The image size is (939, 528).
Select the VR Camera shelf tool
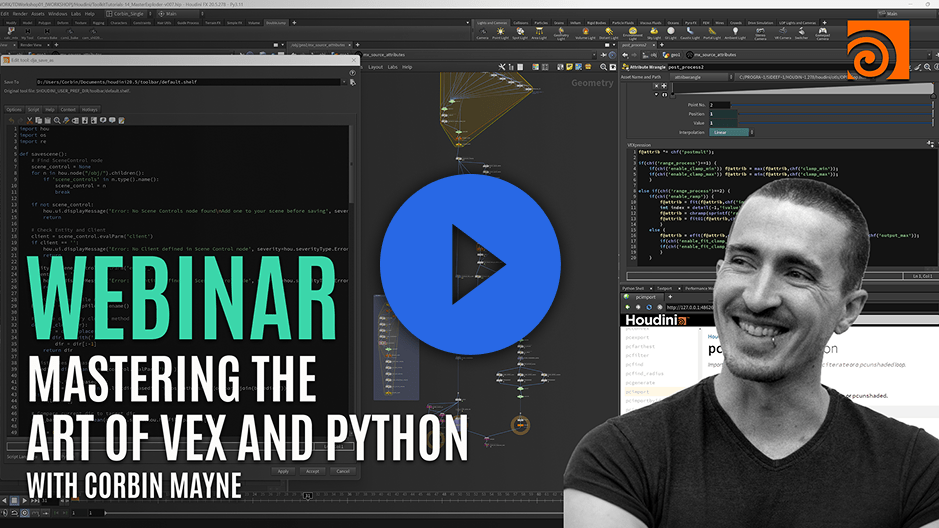coord(783,34)
